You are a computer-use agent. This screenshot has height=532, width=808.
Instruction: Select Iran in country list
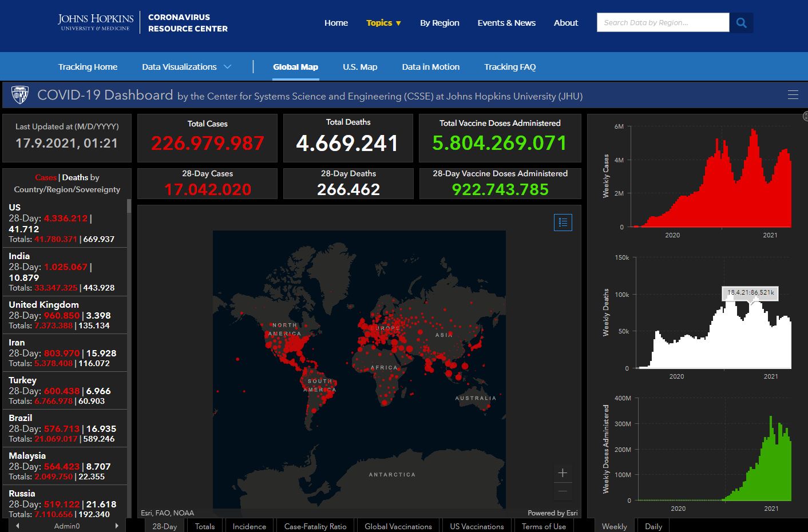click(65, 352)
